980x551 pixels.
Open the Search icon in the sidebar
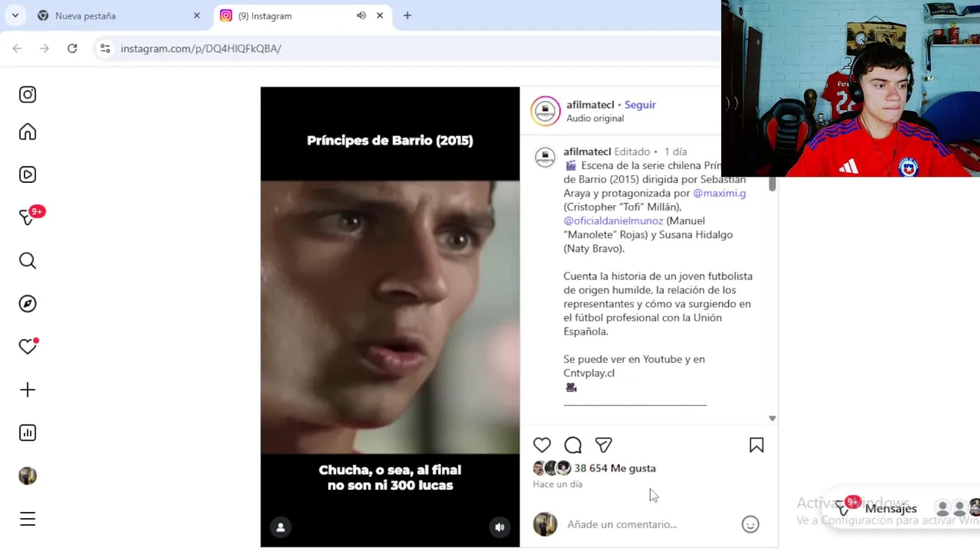point(28,261)
